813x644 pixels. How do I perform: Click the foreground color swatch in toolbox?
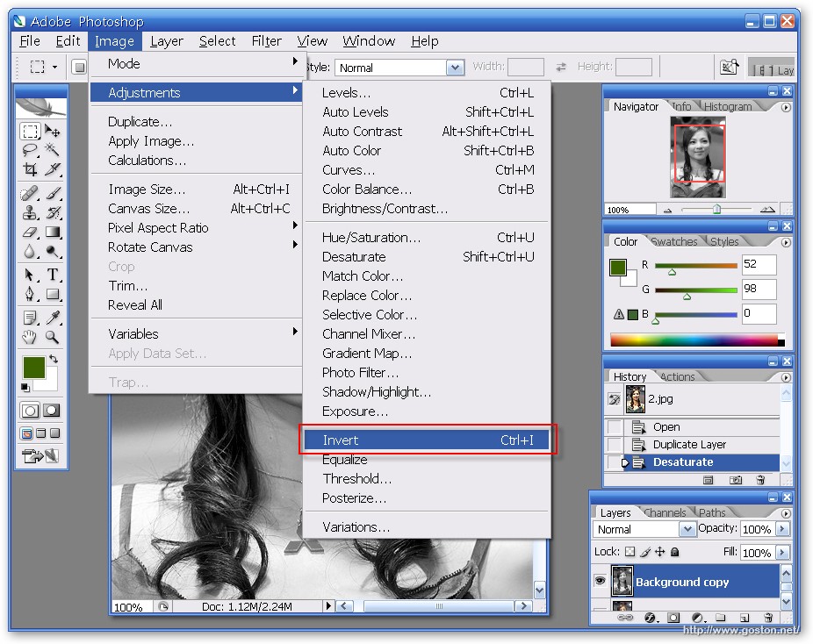click(34, 368)
